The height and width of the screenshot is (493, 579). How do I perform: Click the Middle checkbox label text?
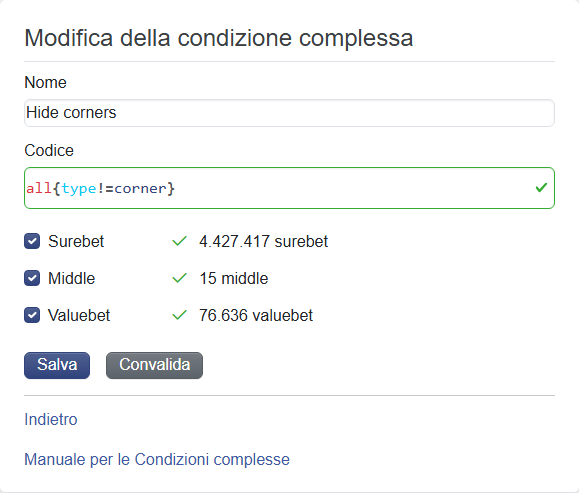click(x=71, y=278)
